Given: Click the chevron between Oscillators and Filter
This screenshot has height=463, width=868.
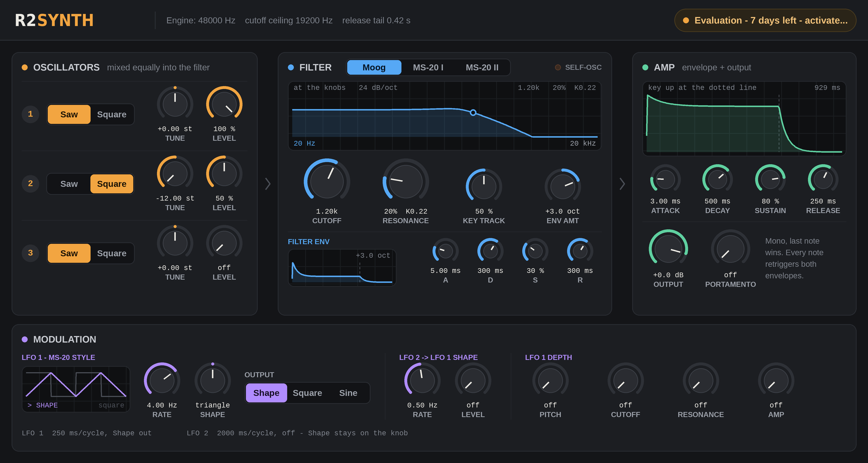Looking at the screenshot, I should click(x=268, y=184).
